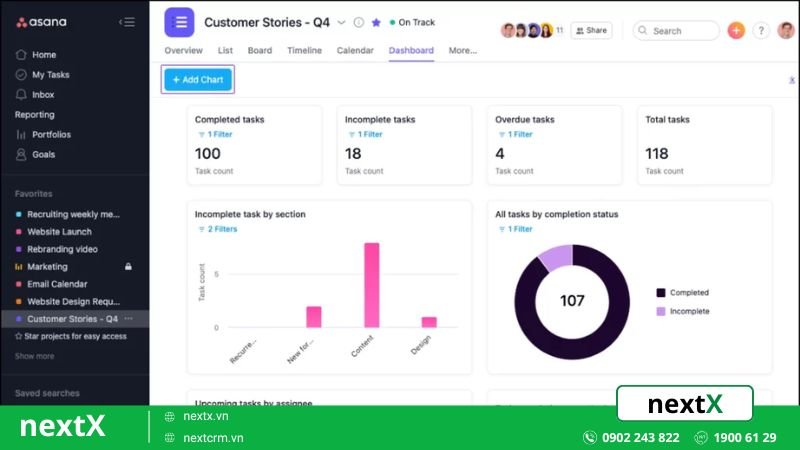Viewport: 800px width, 450px height.
Task: Switch to the Calendar tab
Action: [355, 51]
